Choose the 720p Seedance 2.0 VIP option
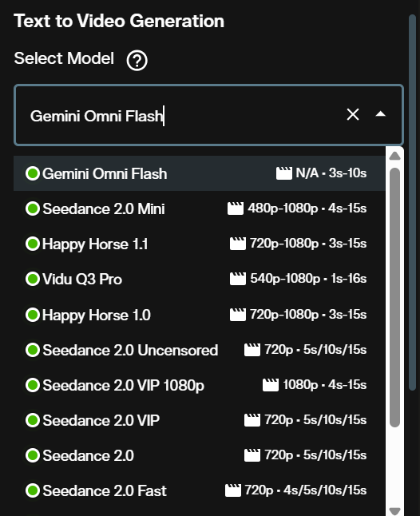 coord(200,420)
